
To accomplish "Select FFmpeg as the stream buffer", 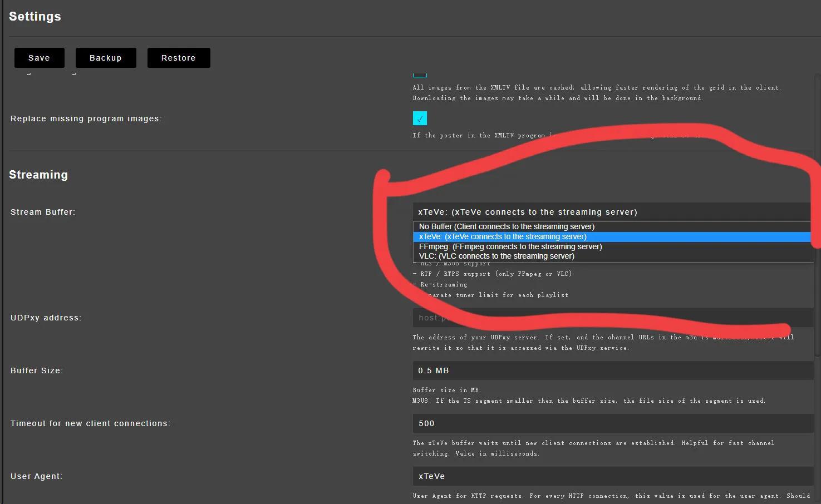I will point(510,247).
